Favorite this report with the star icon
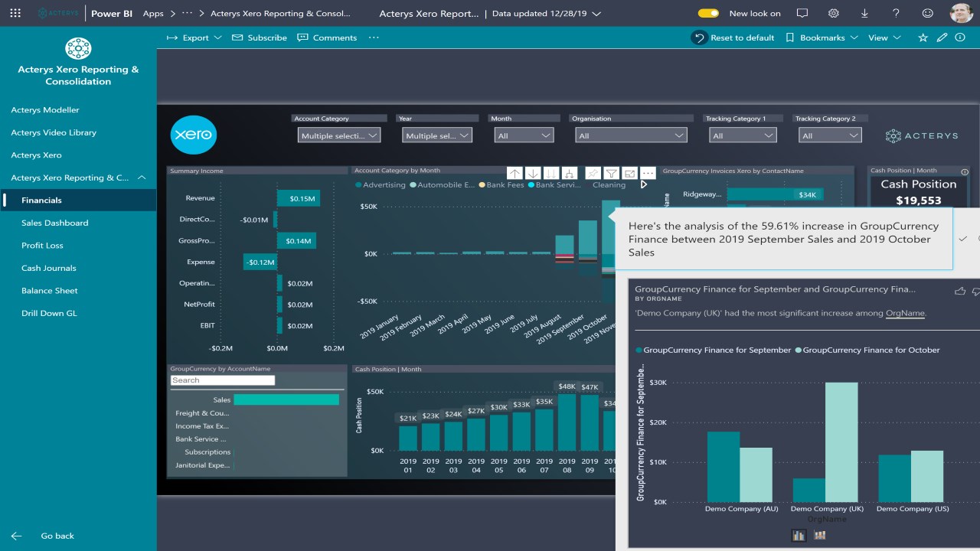 tap(923, 37)
